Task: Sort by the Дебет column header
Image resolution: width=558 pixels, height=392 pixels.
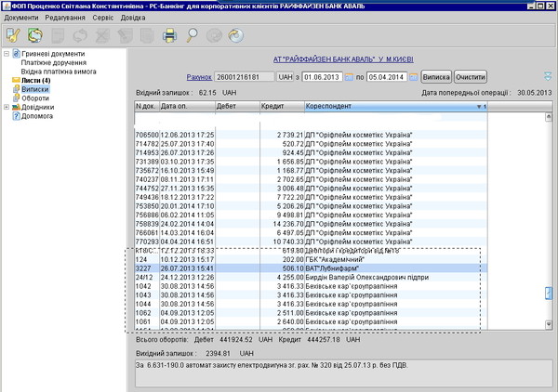Action: pos(238,106)
